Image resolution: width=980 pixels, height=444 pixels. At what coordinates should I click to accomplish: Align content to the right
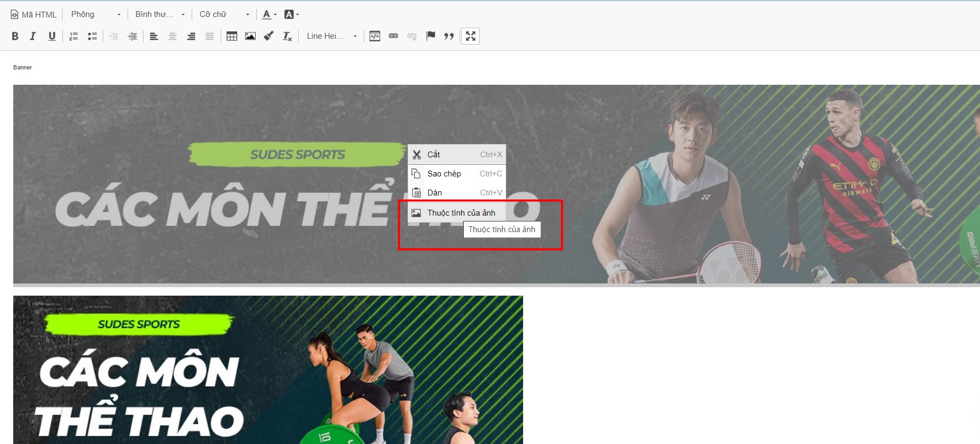pos(191,36)
